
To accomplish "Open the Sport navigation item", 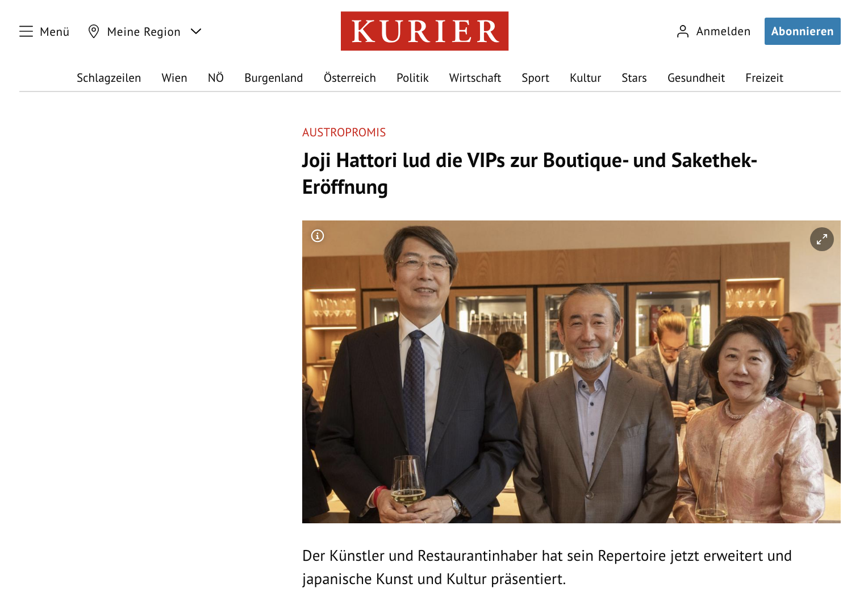I will [x=536, y=78].
